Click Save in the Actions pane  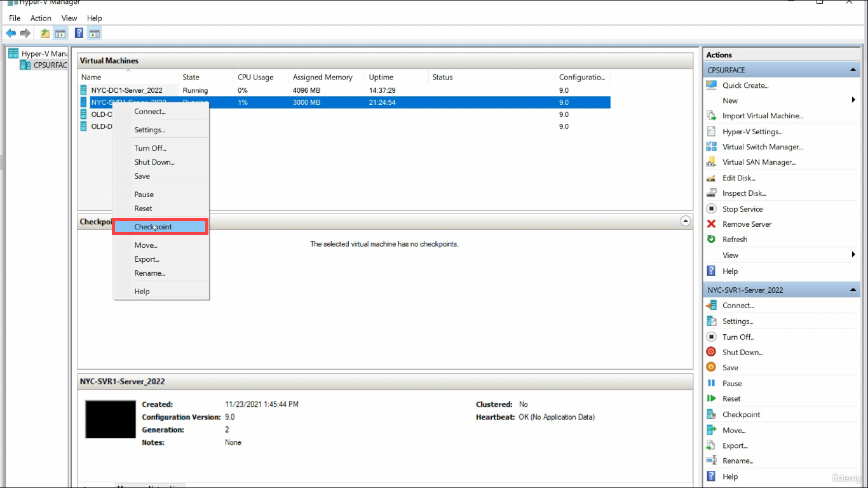pos(730,368)
